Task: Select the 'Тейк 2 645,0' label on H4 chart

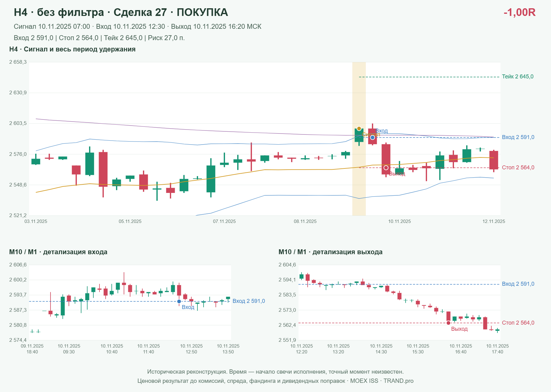Action: pos(518,77)
